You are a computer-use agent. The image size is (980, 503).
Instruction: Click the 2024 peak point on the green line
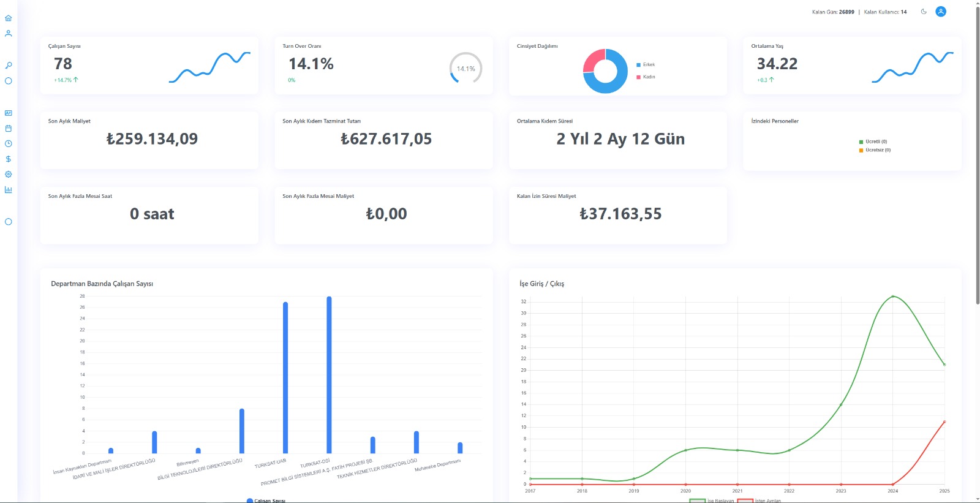pos(893,297)
